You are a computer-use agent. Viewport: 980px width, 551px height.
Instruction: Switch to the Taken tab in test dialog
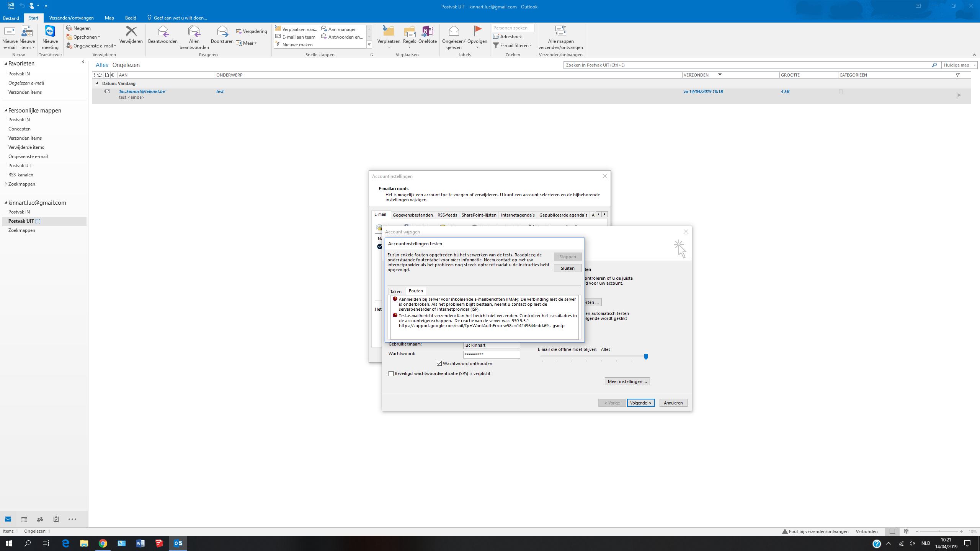click(x=396, y=292)
